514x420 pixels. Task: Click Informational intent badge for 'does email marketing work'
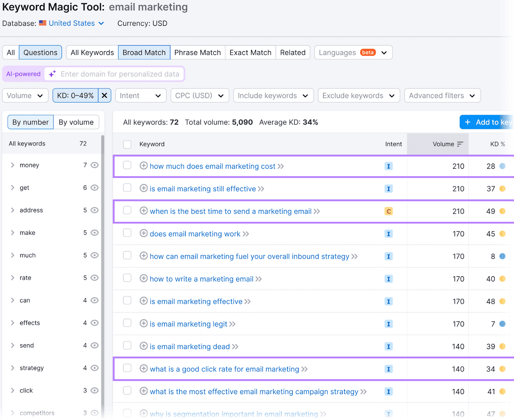pos(388,234)
